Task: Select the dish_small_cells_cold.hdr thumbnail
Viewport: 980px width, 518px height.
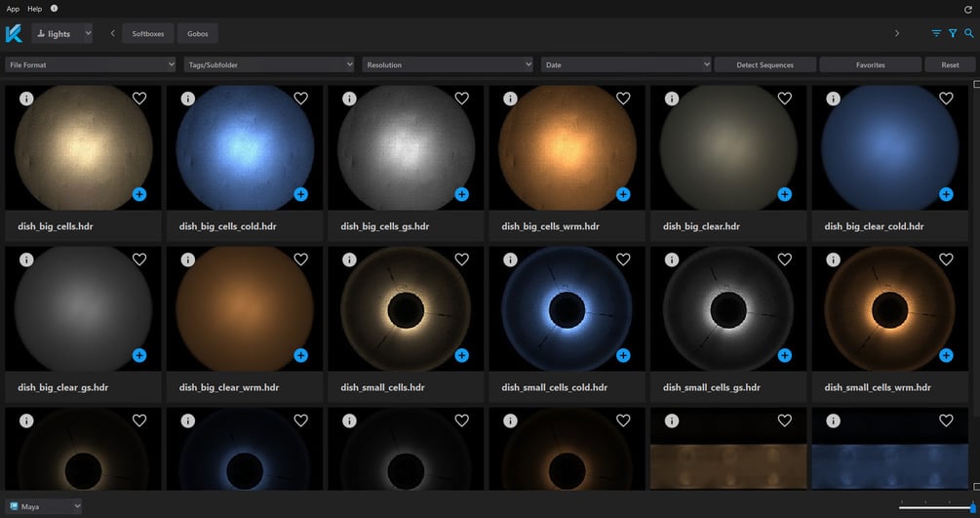Action: (567, 309)
